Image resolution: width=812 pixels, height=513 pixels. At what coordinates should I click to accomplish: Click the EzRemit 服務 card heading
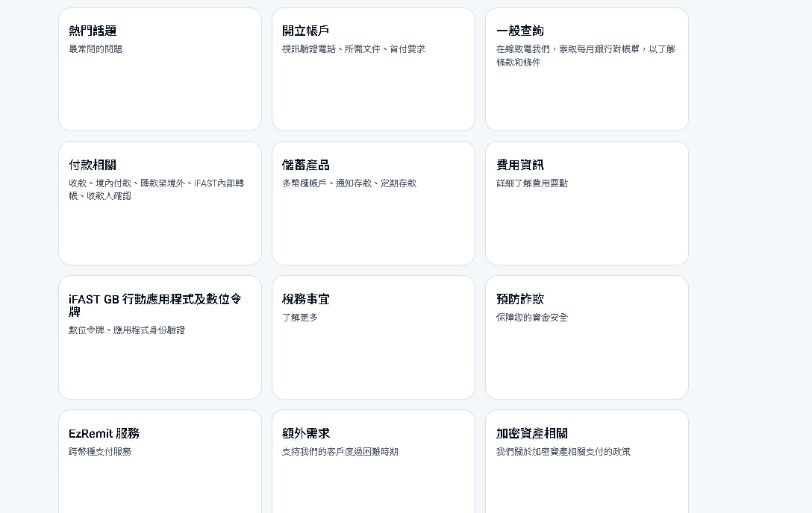pyautogui.click(x=104, y=433)
